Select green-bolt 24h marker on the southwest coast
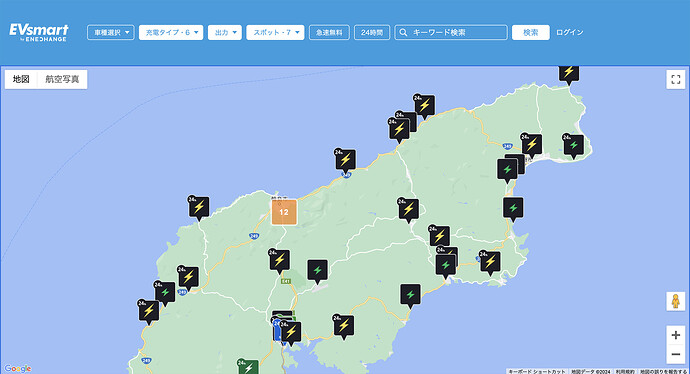 [165, 293]
